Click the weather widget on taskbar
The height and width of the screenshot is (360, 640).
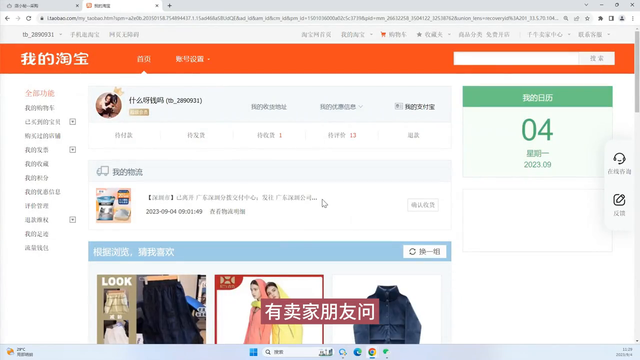20,352
